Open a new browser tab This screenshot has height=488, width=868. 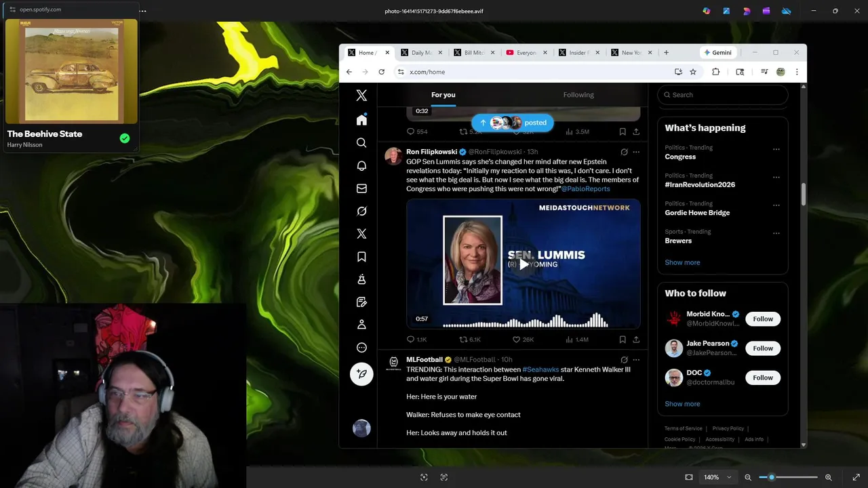tap(666, 53)
